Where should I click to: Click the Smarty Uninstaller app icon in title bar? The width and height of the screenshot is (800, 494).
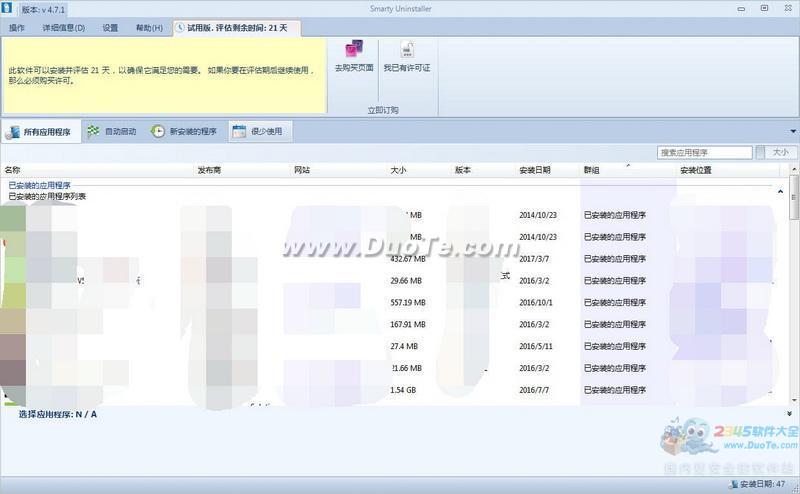(x=7, y=8)
